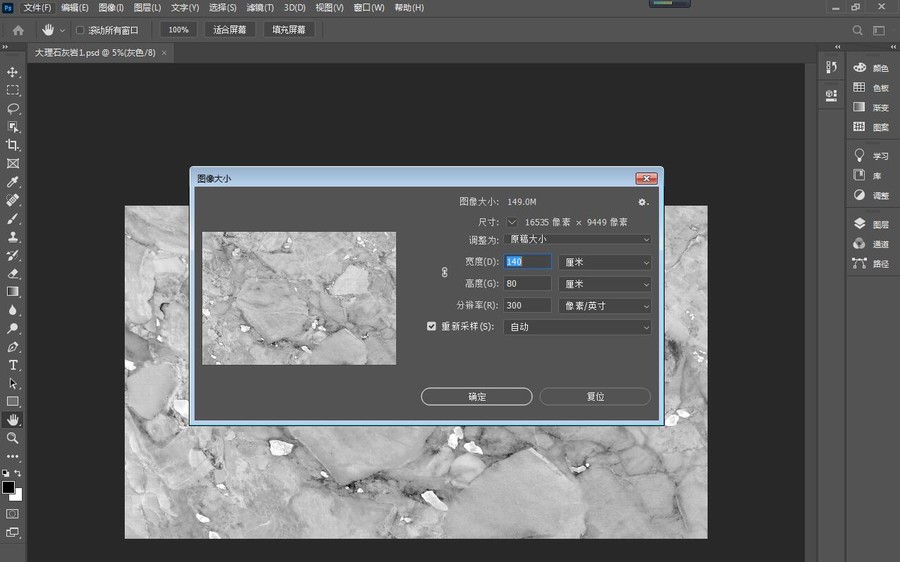Select the Eraser tool

[x=13, y=273]
